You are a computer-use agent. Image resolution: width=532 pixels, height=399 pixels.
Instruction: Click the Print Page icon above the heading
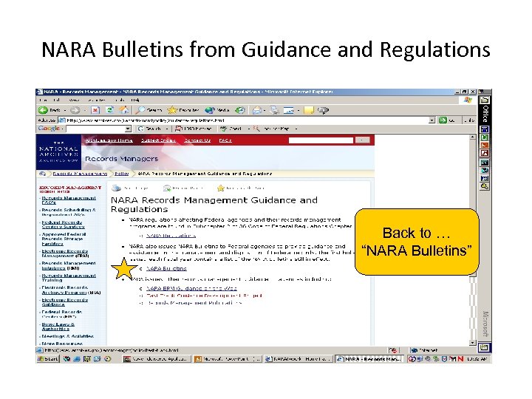117,188
